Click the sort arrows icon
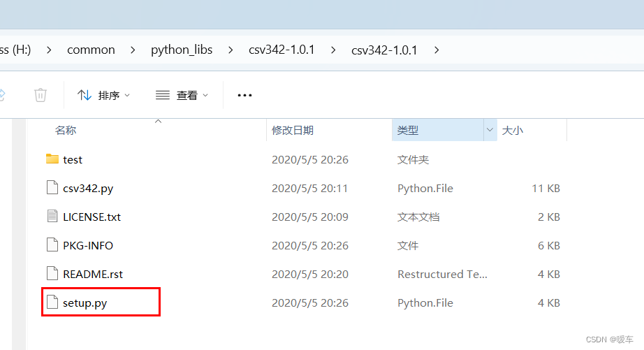The height and width of the screenshot is (350, 644). 85,95
